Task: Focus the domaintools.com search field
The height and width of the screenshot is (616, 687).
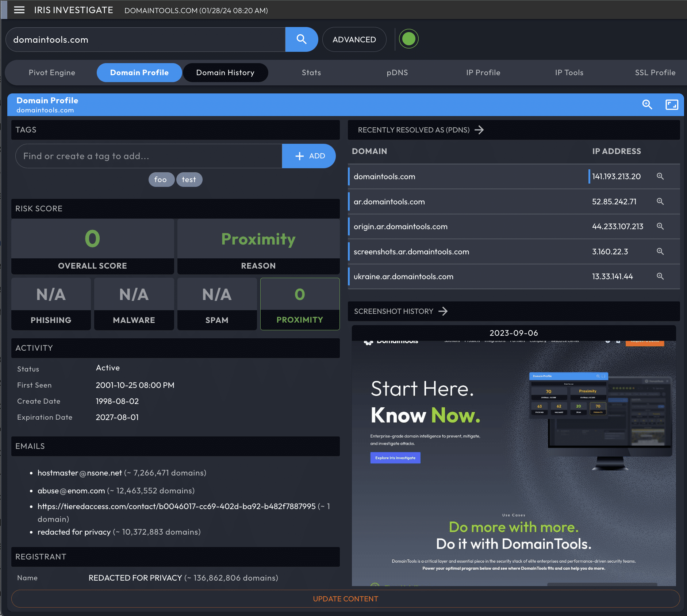Action: 146,39
